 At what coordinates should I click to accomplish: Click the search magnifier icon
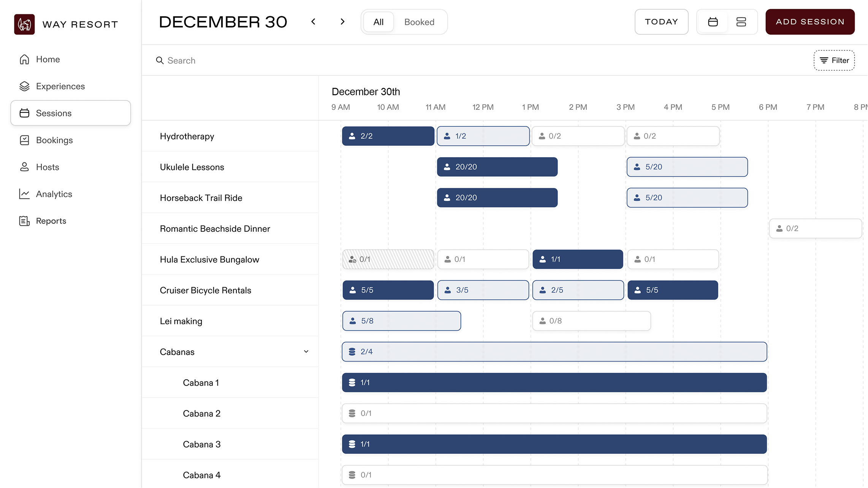[x=160, y=60]
